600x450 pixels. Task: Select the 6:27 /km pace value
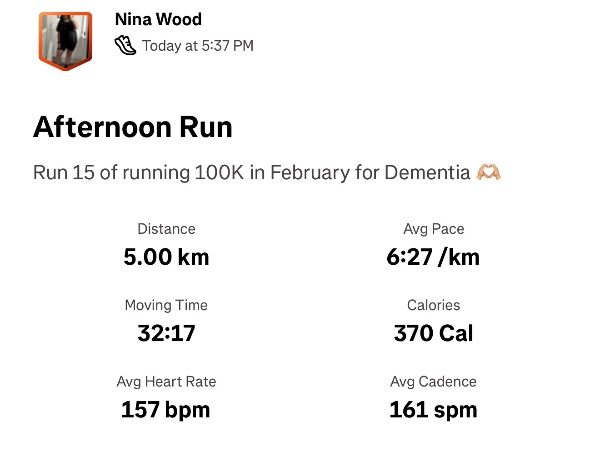coord(433,257)
